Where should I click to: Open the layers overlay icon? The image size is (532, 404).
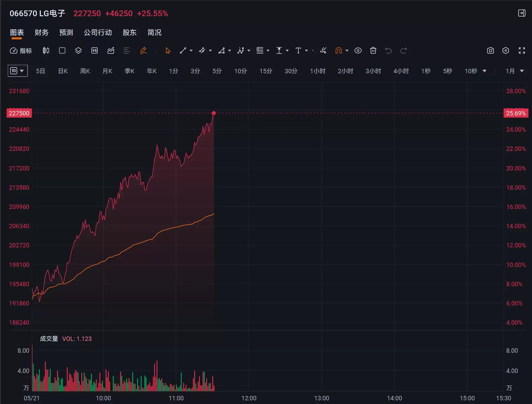point(78,51)
